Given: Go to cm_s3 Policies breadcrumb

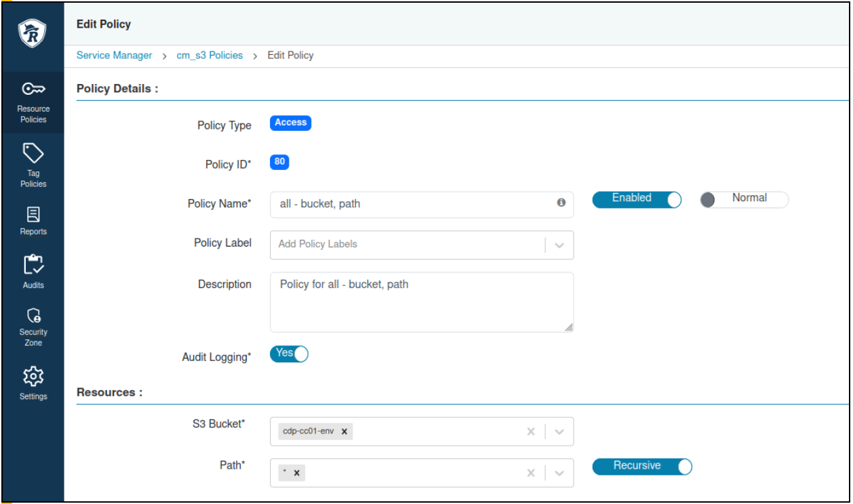Looking at the screenshot, I should 210,56.
